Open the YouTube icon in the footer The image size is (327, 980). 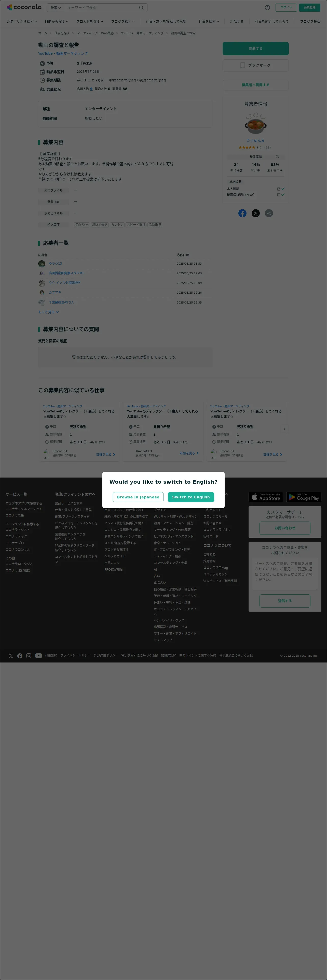click(x=38, y=655)
